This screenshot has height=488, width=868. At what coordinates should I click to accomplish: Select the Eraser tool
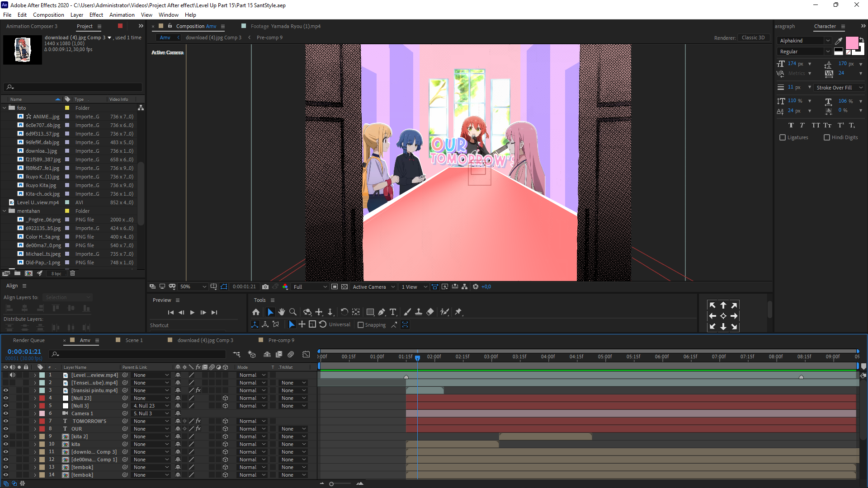pyautogui.click(x=430, y=312)
